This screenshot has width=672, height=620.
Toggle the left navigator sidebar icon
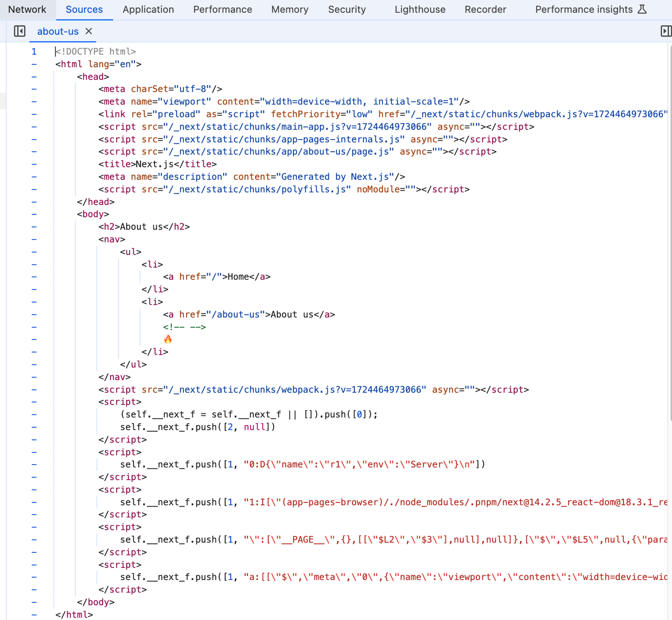19,31
